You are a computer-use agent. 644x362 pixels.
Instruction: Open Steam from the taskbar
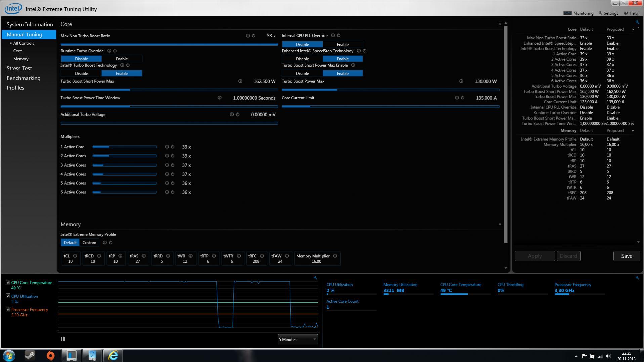(x=30, y=355)
